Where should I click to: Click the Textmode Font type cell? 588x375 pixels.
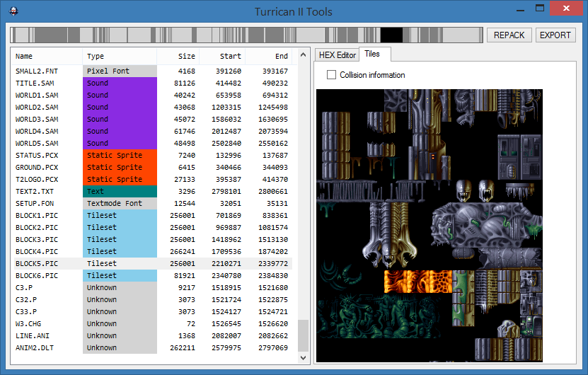[x=120, y=203]
